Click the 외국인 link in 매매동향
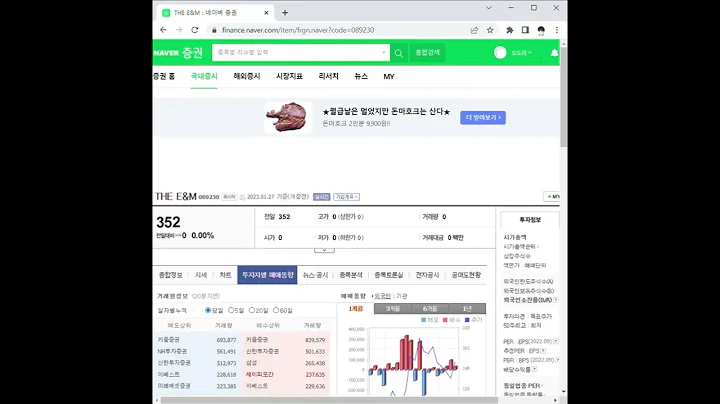The width and height of the screenshot is (720, 404). click(382, 296)
